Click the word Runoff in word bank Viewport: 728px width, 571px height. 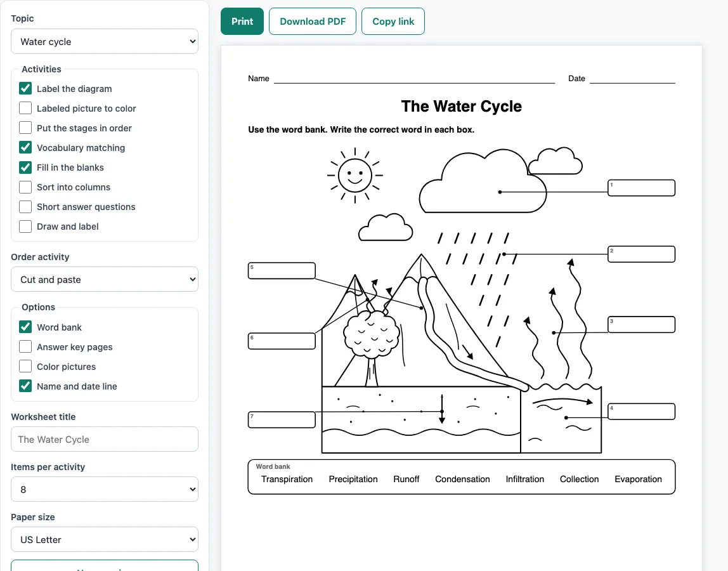(406, 479)
